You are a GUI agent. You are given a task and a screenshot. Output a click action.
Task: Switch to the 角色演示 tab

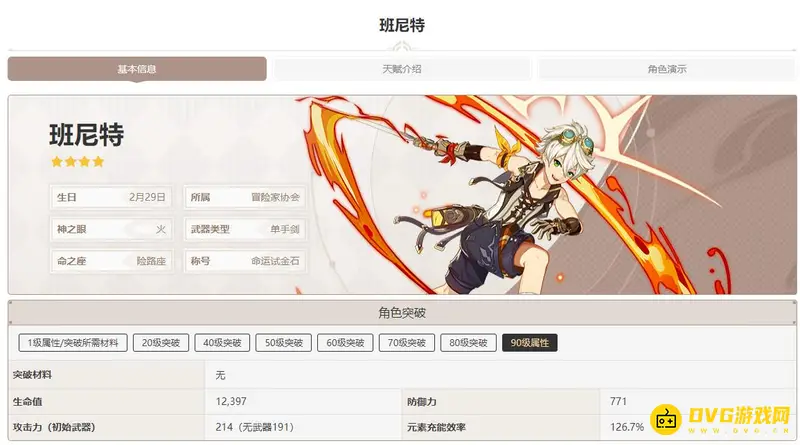(x=667, y=69)
